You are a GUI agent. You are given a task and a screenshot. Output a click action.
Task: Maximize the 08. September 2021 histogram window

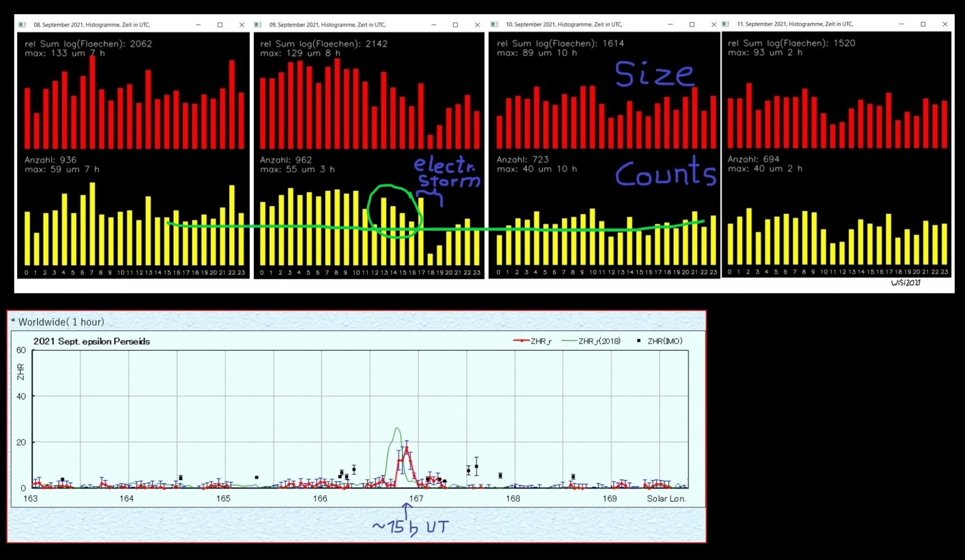220,25
